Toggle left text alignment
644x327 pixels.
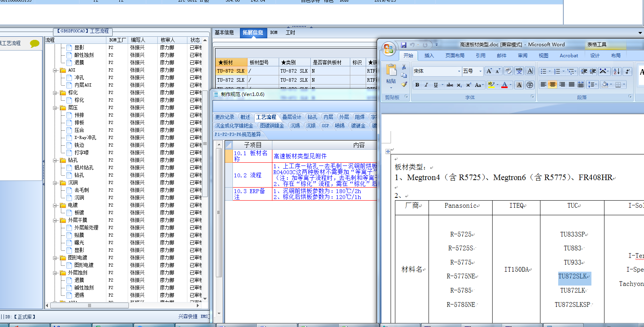click(x=544, y=85)
